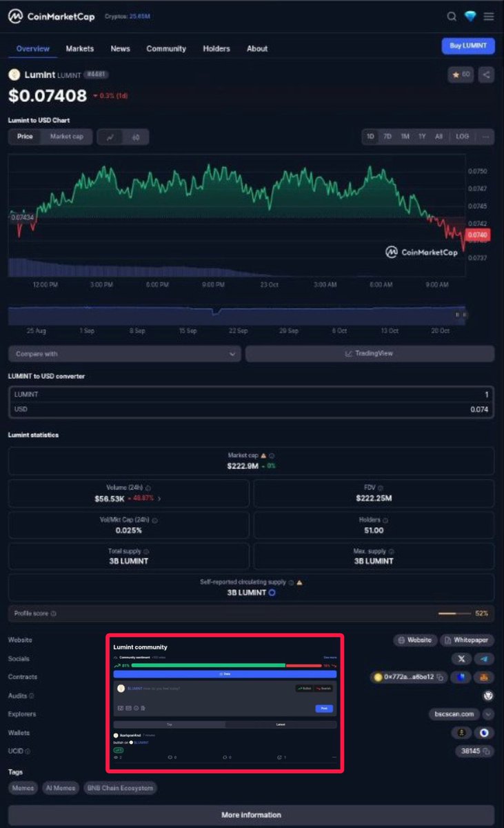
Task: Open the News tab
Action: (x=121, y=48)
